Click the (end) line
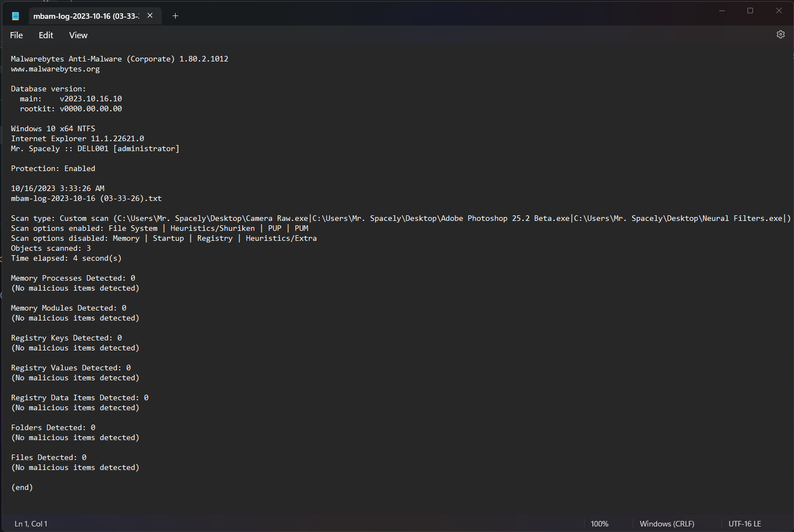This screenshot has width=794, height=532. tap(22, 487)
